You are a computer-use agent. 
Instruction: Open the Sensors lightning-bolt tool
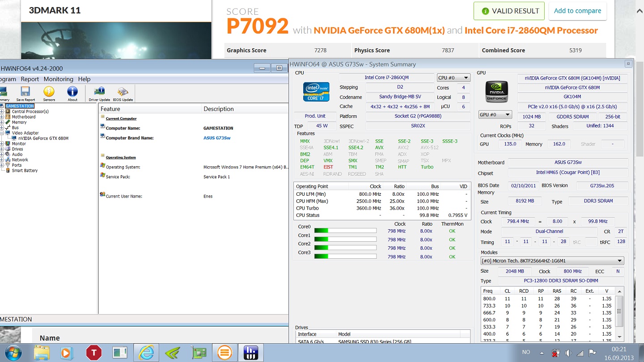tap(49, 93)
